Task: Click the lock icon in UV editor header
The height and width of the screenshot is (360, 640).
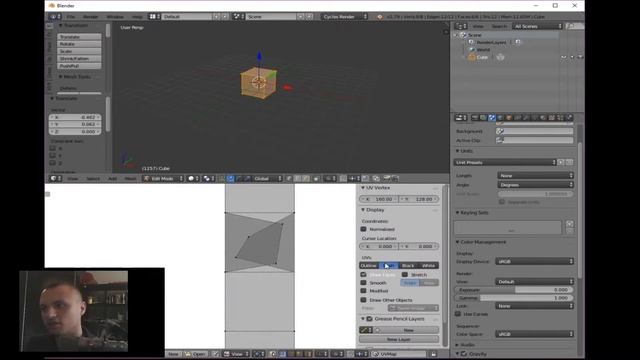Action: (433, 354)
